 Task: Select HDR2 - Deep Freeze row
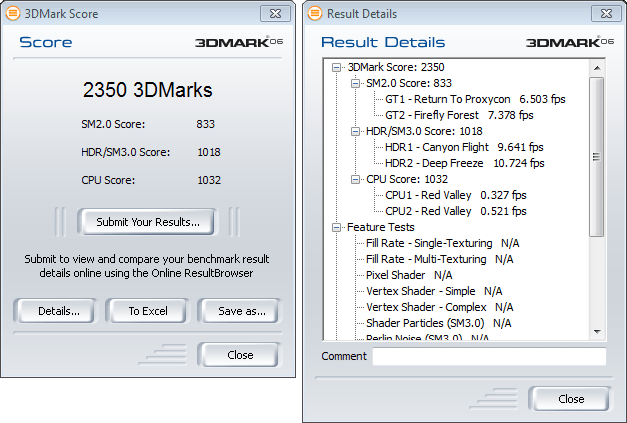(x=464, y=163)
